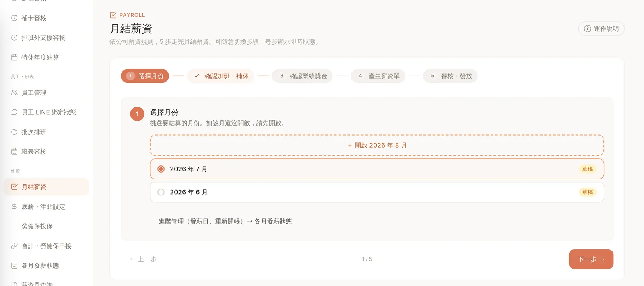Click the 月結薪資 page heading
Viewport: 644px width, 286px height.
tap(131, 29)
